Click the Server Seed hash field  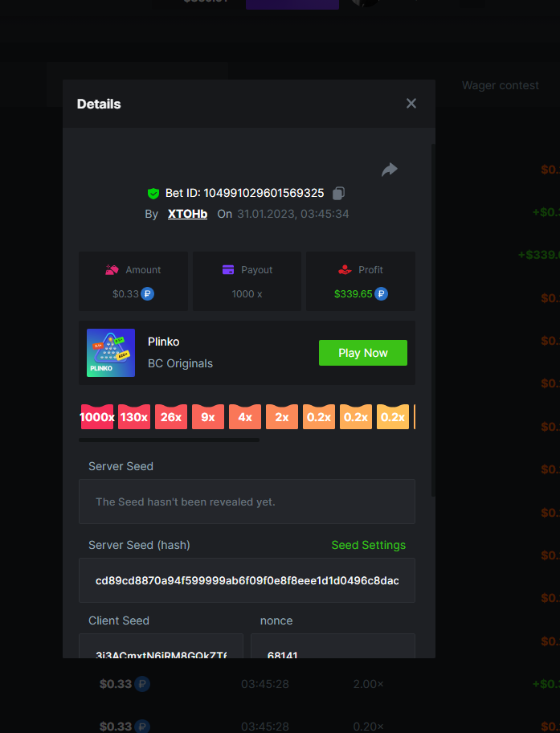[247, 580]
